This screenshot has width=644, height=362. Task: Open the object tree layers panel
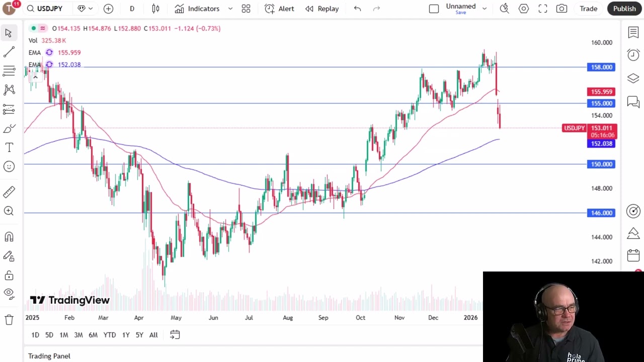pos(633,78)
